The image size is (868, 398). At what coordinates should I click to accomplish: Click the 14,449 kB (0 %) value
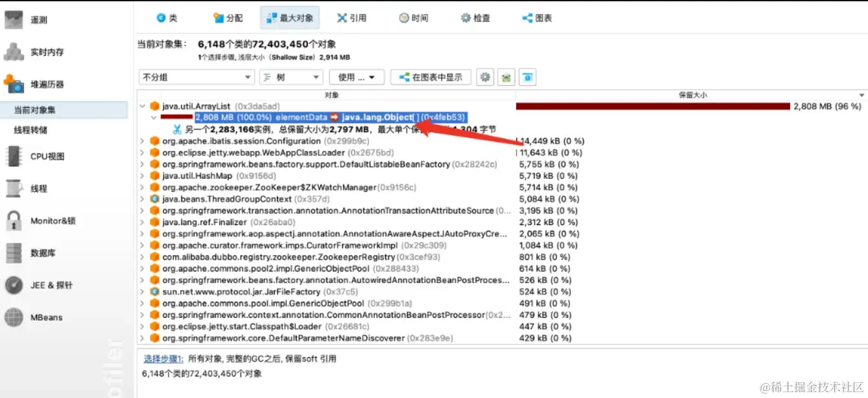(x=552, y=141)
